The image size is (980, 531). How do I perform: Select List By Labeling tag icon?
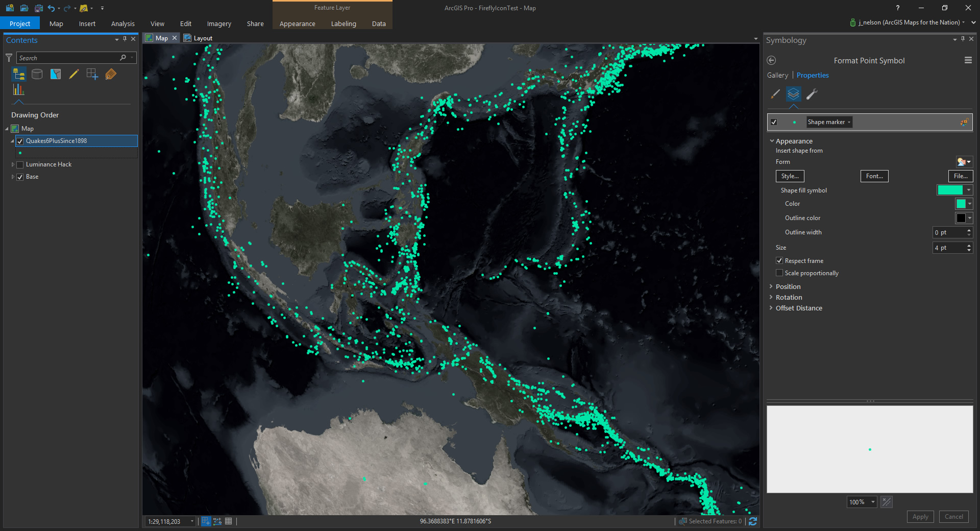pos(111,75)
